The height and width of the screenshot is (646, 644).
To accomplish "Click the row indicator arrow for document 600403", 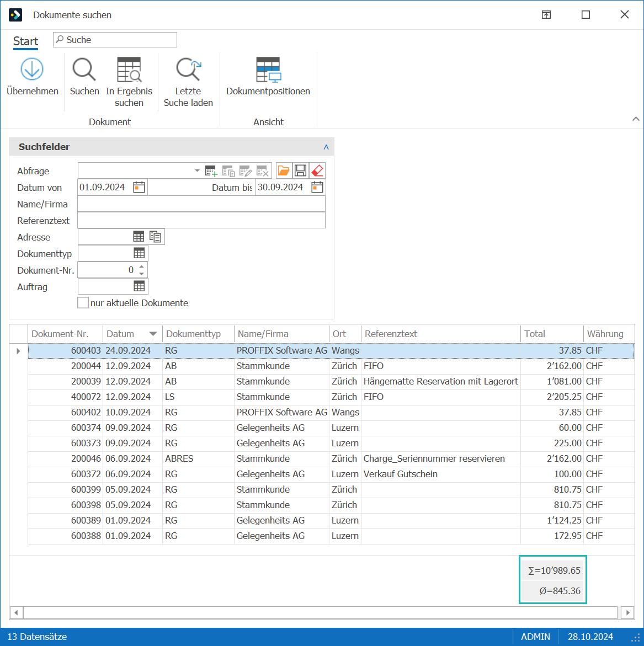I will point(18,351).
